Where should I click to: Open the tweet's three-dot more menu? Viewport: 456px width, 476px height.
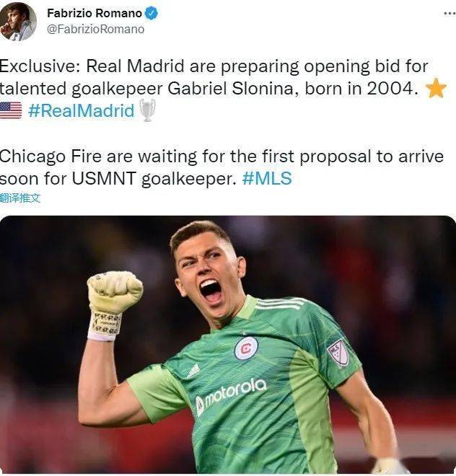tap(450, 14)
